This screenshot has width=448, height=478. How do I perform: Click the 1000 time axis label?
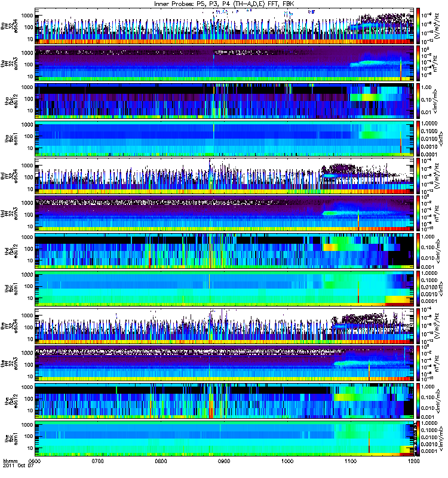tap(287, 461)
